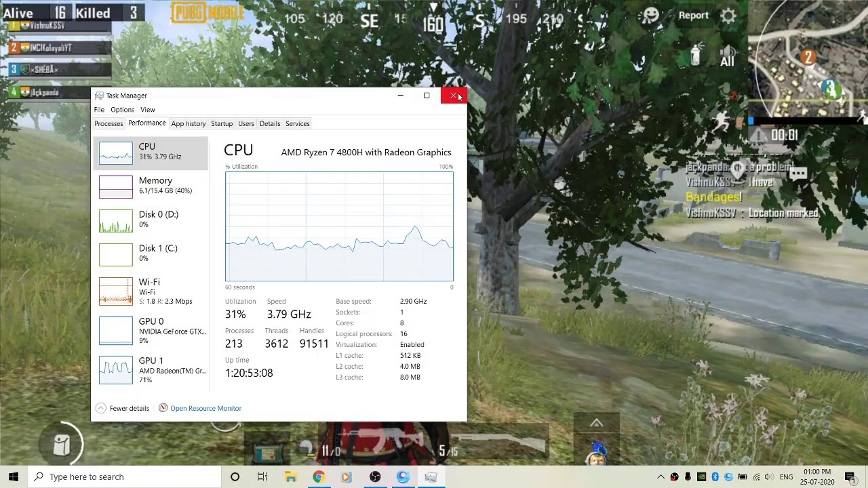Open the notification center icon

coord(850,477)
